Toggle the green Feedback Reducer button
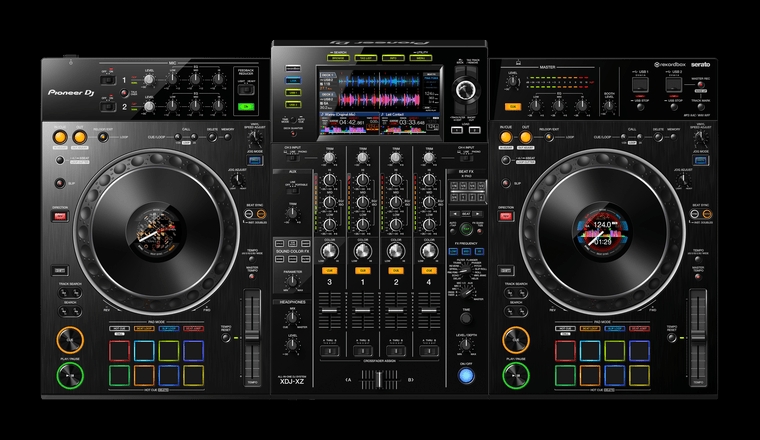 coord(245,105)
